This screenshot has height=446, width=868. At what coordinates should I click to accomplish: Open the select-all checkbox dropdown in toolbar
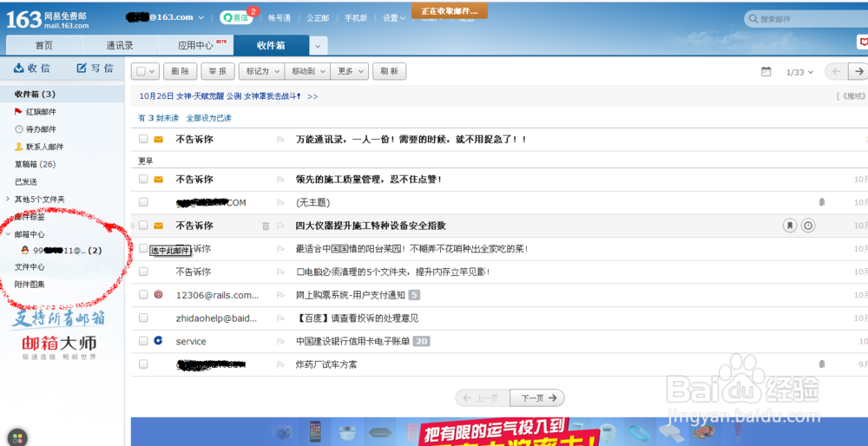pyautogui.click(x=146, y=71)
